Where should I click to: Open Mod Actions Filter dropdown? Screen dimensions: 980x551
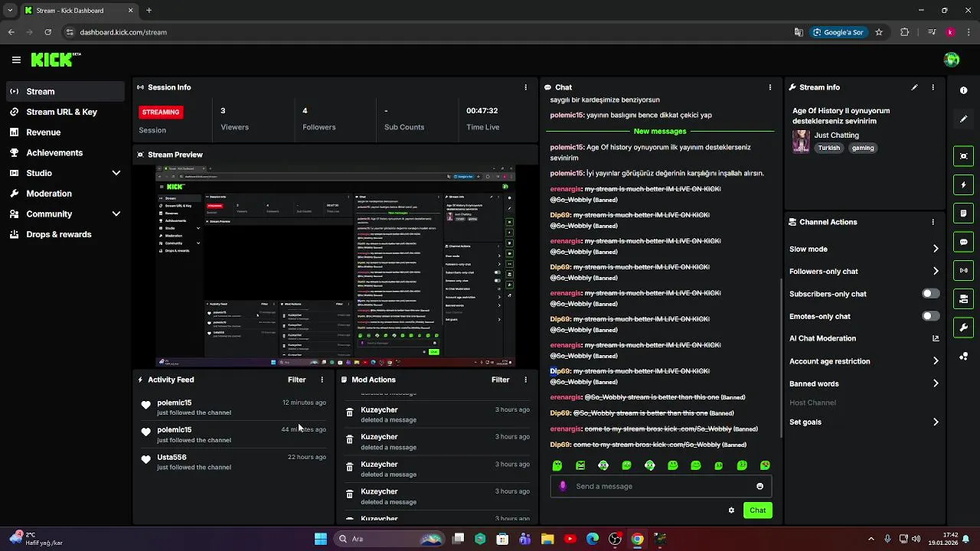(x=501, y=380)
